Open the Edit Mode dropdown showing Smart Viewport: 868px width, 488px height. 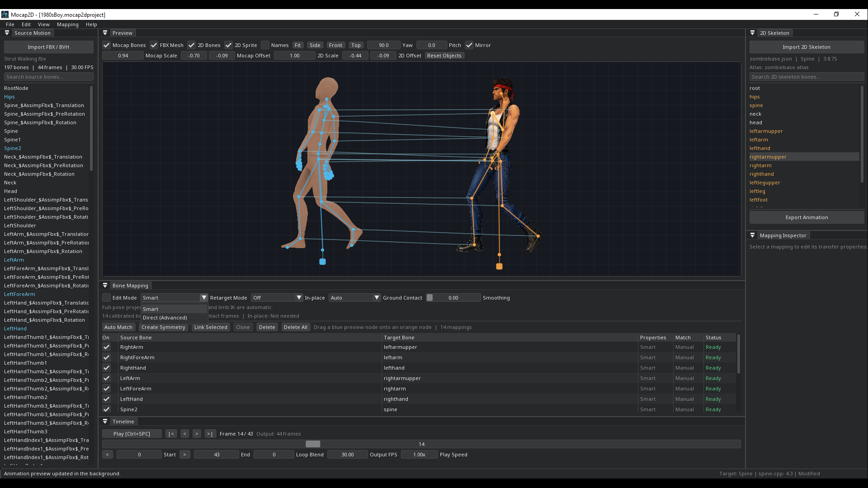(174, 298)
